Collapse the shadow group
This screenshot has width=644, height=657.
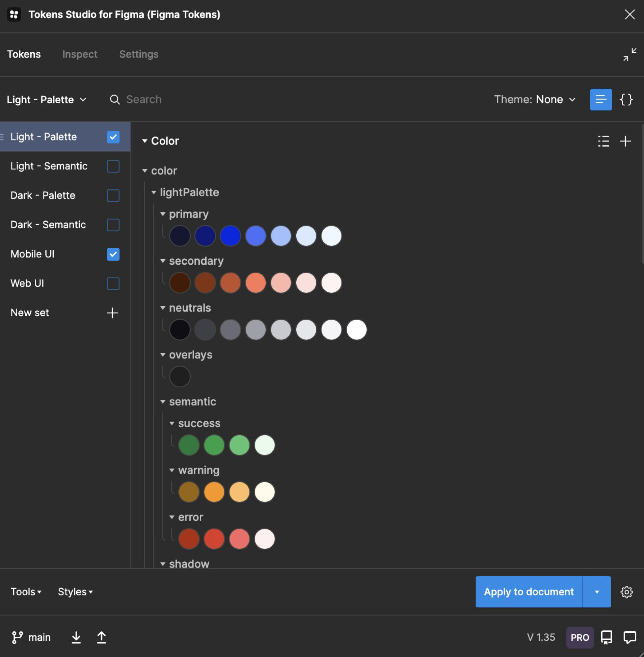point(163,564)
